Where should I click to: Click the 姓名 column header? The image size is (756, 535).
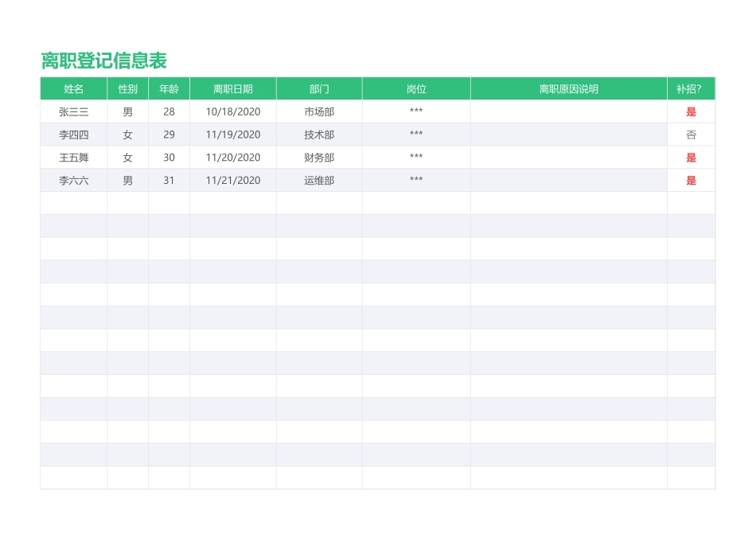(73, 88)
